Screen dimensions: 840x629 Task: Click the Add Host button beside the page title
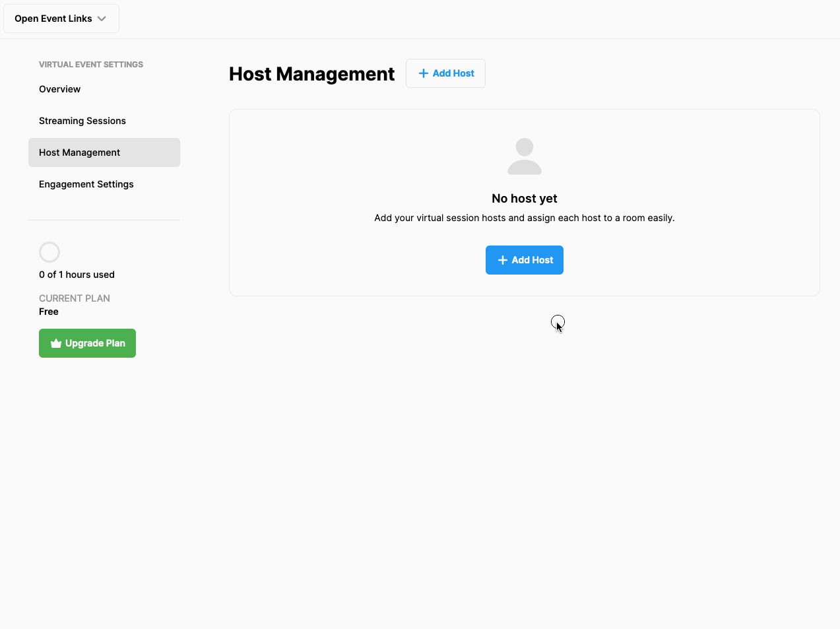pos(445,73)
